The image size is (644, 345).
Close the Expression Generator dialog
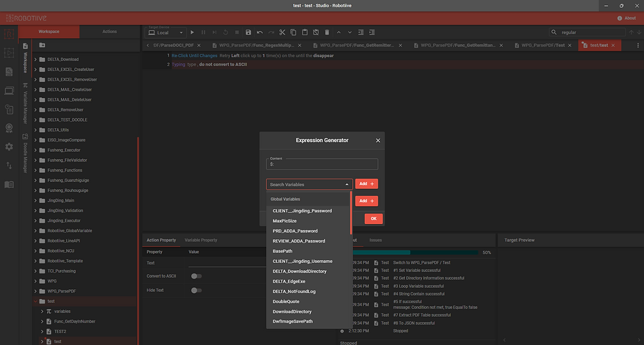(x=378, y=140)
